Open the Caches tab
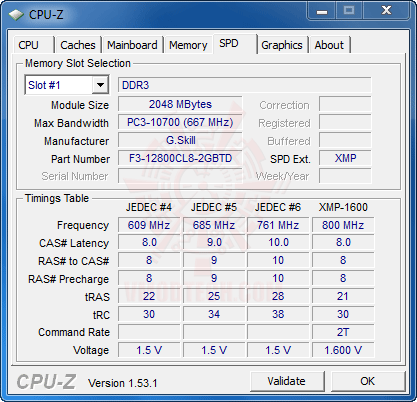Viewport: 417px width, 402px height. click(x=78, y=45)
